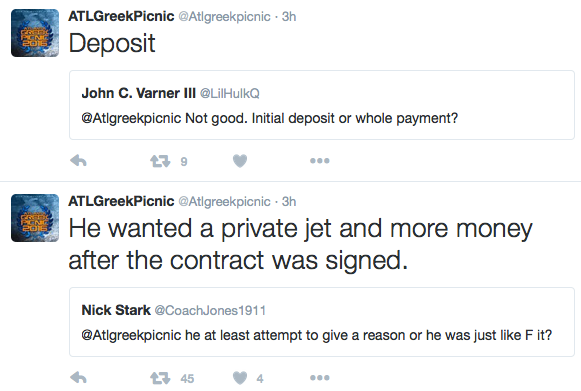This screenshot has height=391, width=581.
Task: Open John C. Varner III's profile name
Action: pos(139,93)
